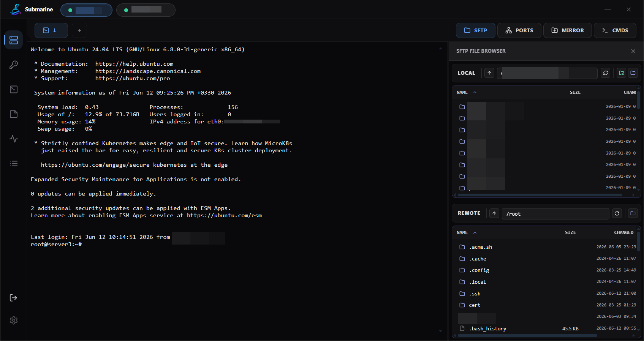The width and height of the screenshot is (644, 341).
Task: Open the list view sidebar icon
Action: tap(14, 163)
